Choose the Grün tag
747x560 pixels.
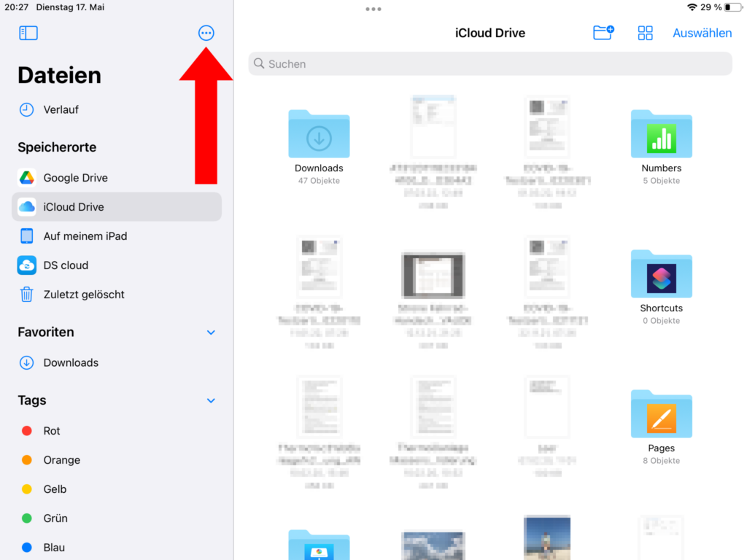[117, 518]
